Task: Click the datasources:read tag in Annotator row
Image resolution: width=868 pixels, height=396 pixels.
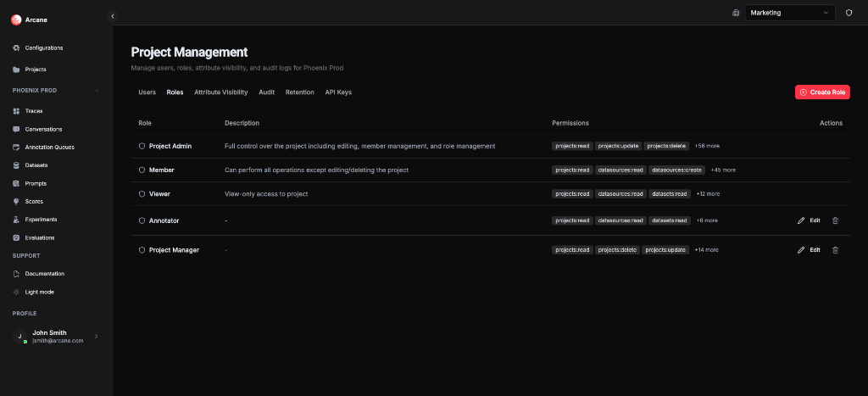Action: tap(620, 220)
